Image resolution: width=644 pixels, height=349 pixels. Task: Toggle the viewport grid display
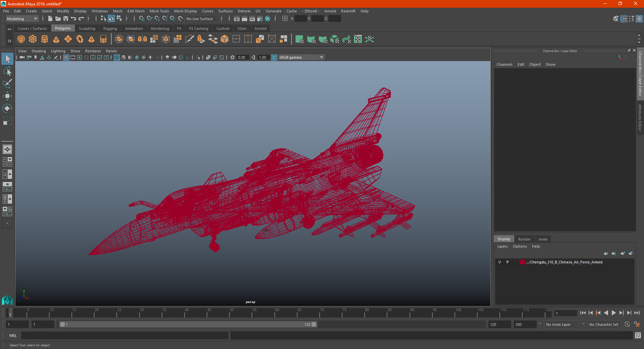coord(66,57)
